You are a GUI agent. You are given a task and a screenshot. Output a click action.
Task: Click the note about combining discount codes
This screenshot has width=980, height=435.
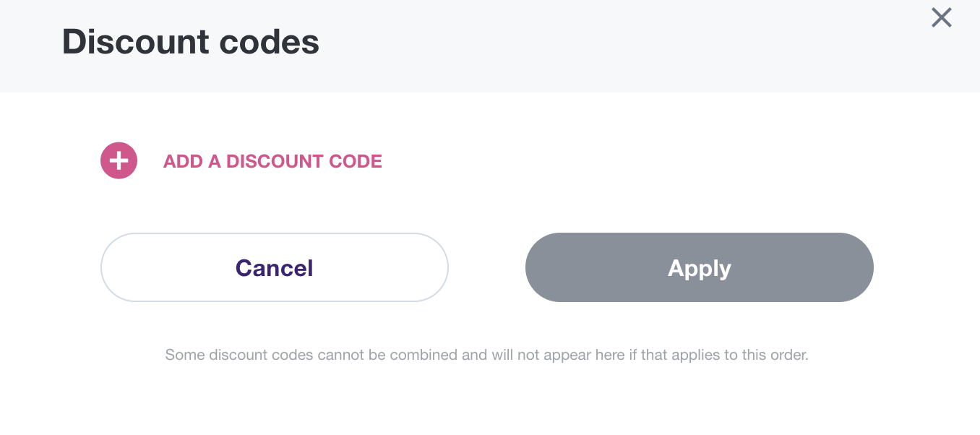486,355
